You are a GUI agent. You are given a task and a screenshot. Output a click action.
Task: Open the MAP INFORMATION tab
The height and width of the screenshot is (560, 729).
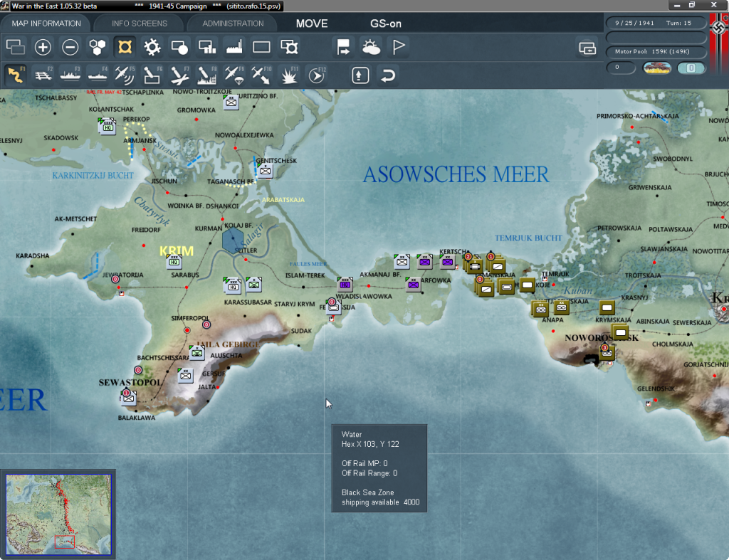pyautogui.click(x=46, y=23)
